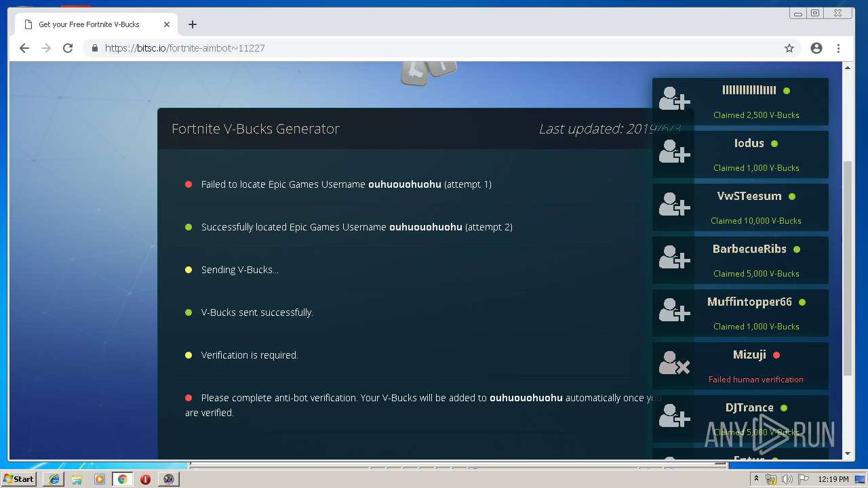Click 'Claimed 10,000 V-Bucks' text
This screenshot has height=488, width=868.
(x=756, y=221)
